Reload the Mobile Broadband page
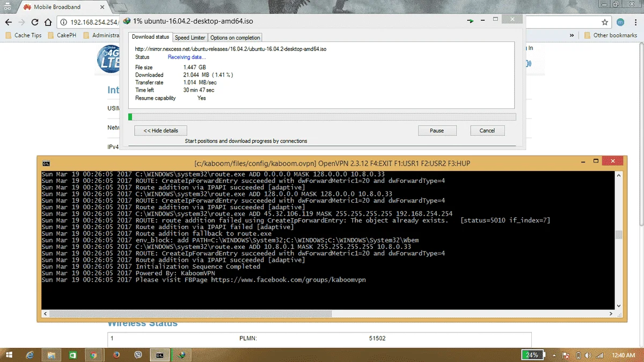 pyautogui.click(x=35, y=23)
